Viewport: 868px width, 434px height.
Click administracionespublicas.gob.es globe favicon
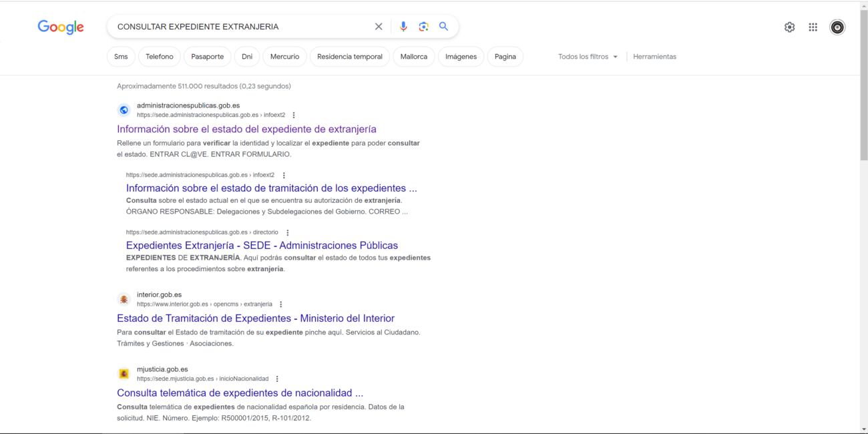point(124,110)
